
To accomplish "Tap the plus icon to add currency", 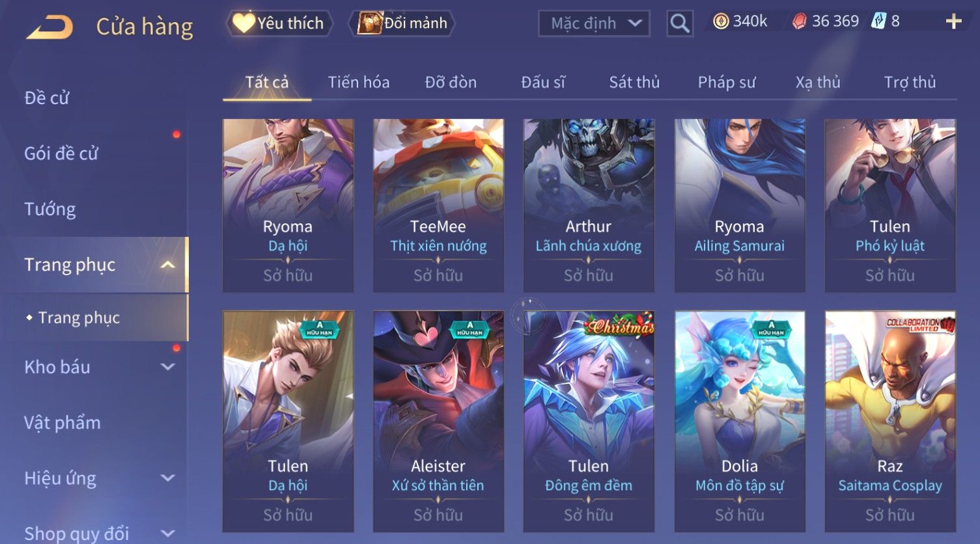I will point(953,21).
